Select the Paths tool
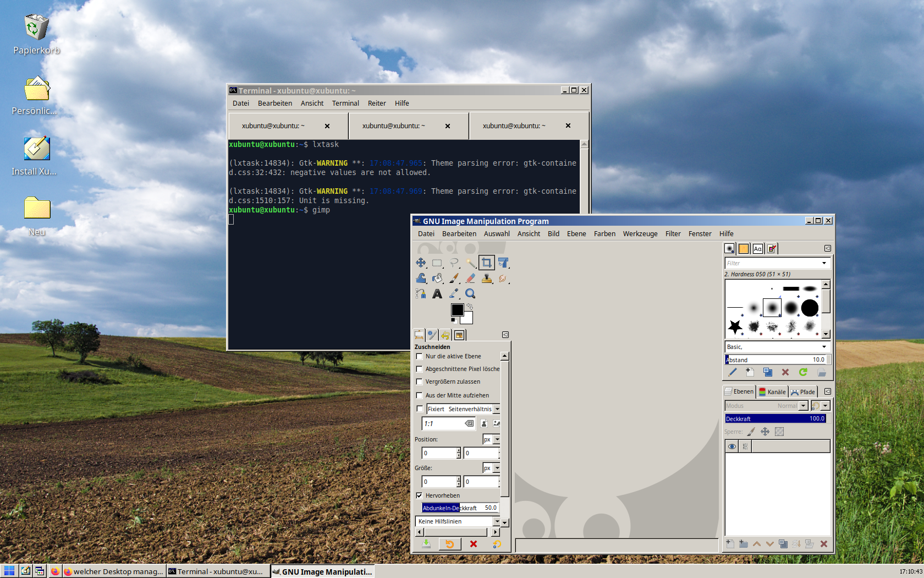The image size is (924, 578). (x=421, y=293)
